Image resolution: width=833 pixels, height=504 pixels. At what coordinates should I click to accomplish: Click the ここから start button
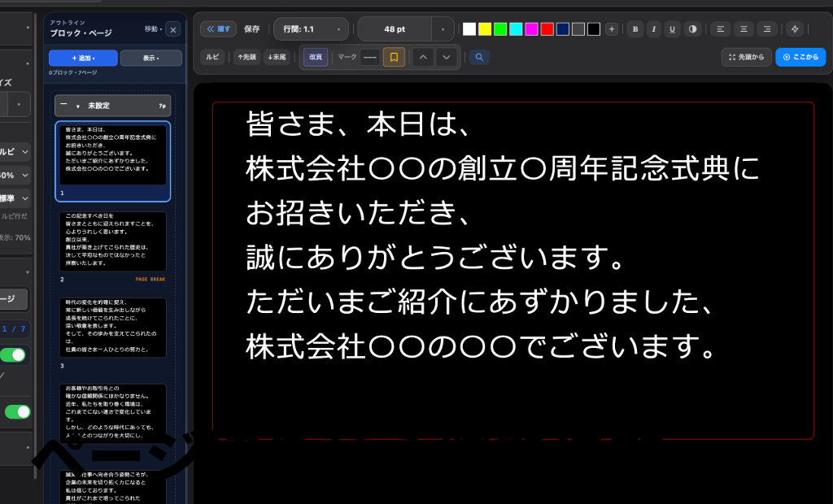coord(800,57)
